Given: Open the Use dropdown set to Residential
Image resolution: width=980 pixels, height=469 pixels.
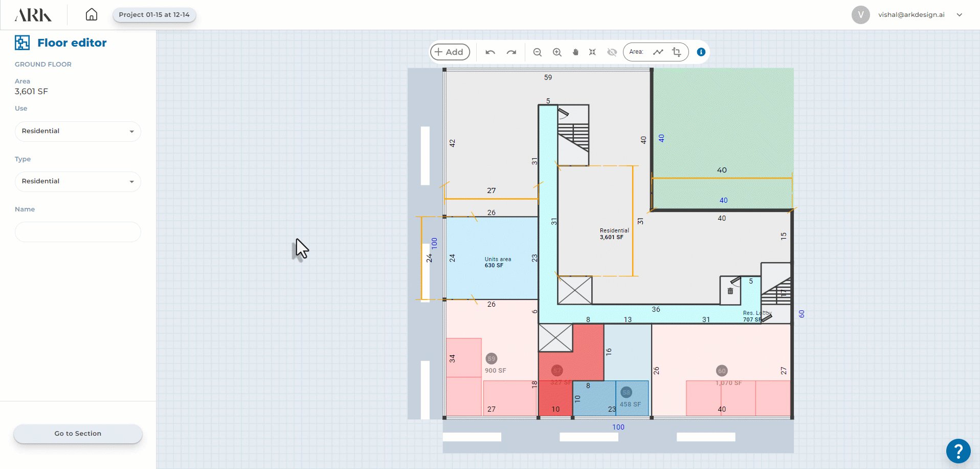Looking at the screenshot, I should (x=78, y=131).
